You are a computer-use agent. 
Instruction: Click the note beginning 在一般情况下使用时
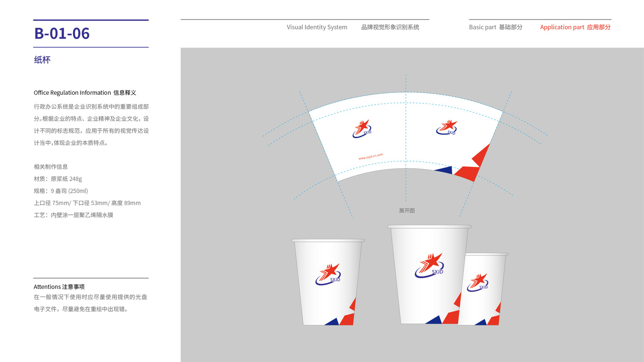pyautogui.click(x=91, y=303)
